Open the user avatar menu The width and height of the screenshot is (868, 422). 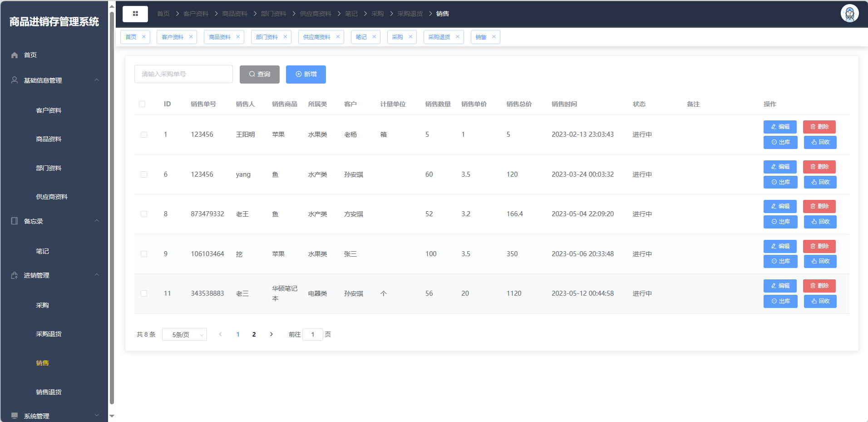click(849, 13)
